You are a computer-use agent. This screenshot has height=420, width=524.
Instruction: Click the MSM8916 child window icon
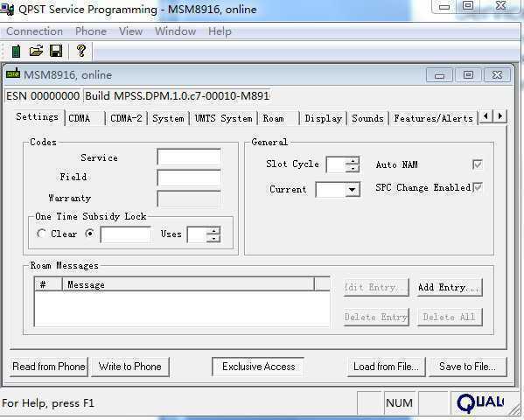[13, 73]
